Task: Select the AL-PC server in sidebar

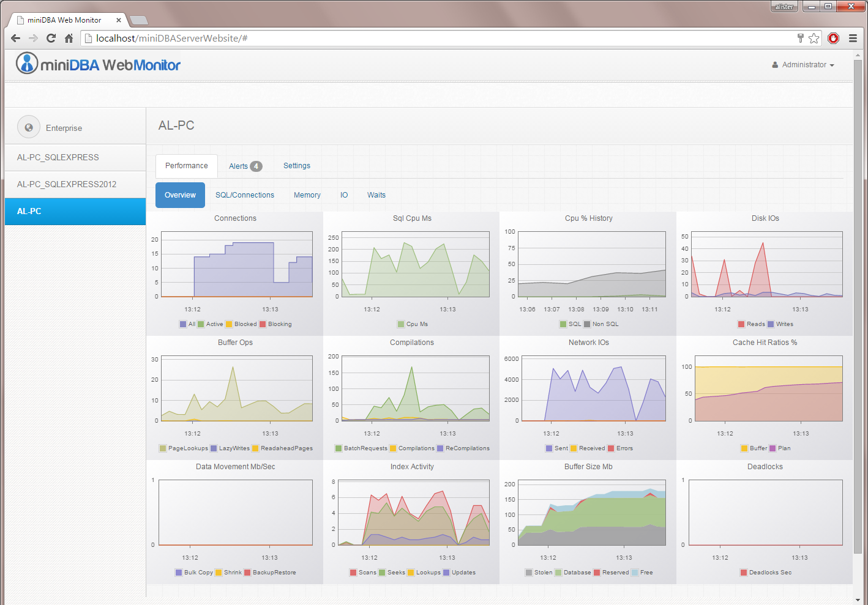Action: [x=75, y=211]
